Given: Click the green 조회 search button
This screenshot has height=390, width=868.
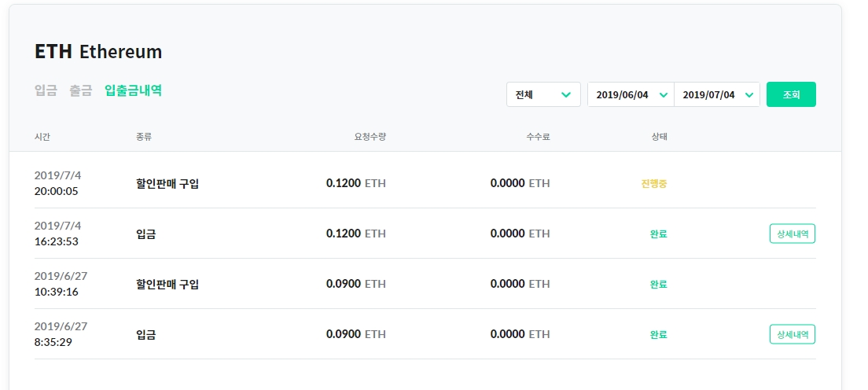Looking at the screenshot, I should click(x=791, y=94).
